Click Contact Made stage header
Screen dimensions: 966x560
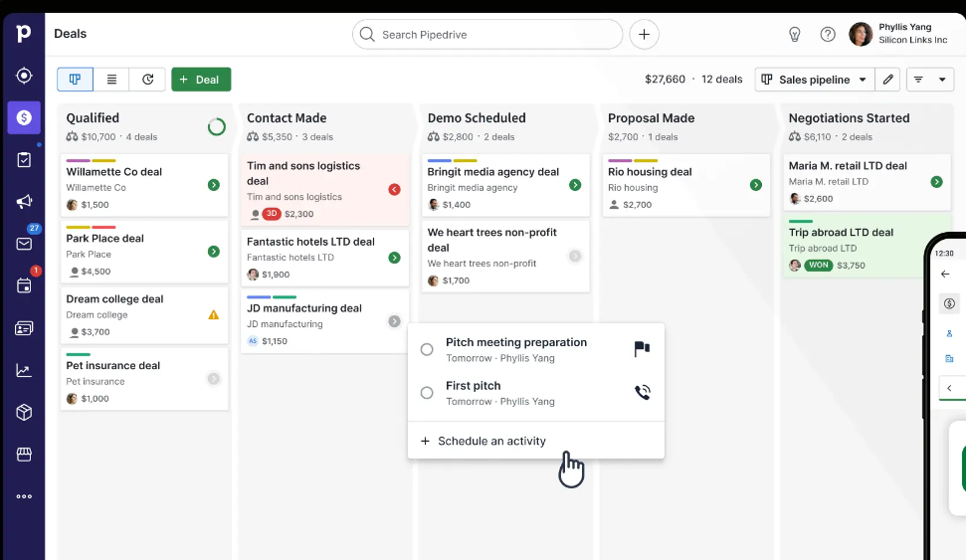coord(287,117)
